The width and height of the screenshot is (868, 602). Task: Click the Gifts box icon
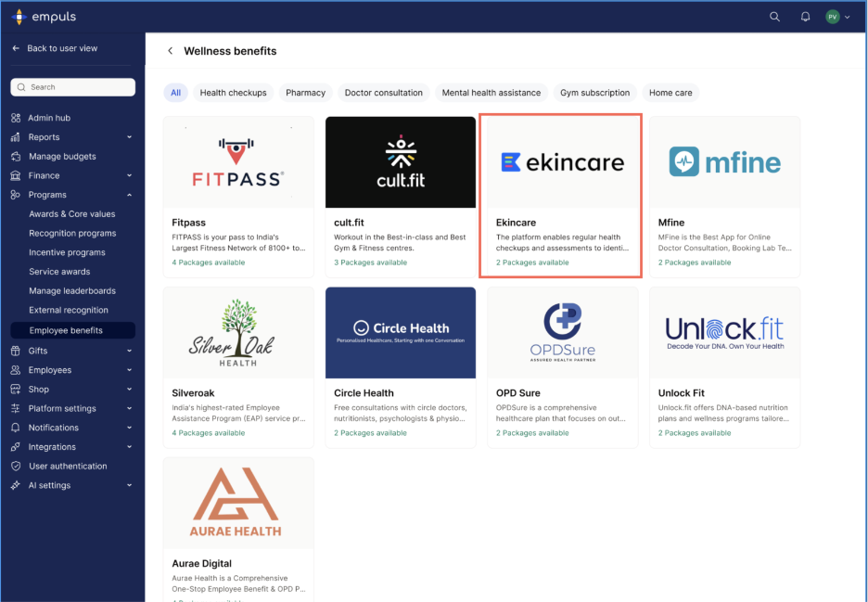tap(16, 351)
